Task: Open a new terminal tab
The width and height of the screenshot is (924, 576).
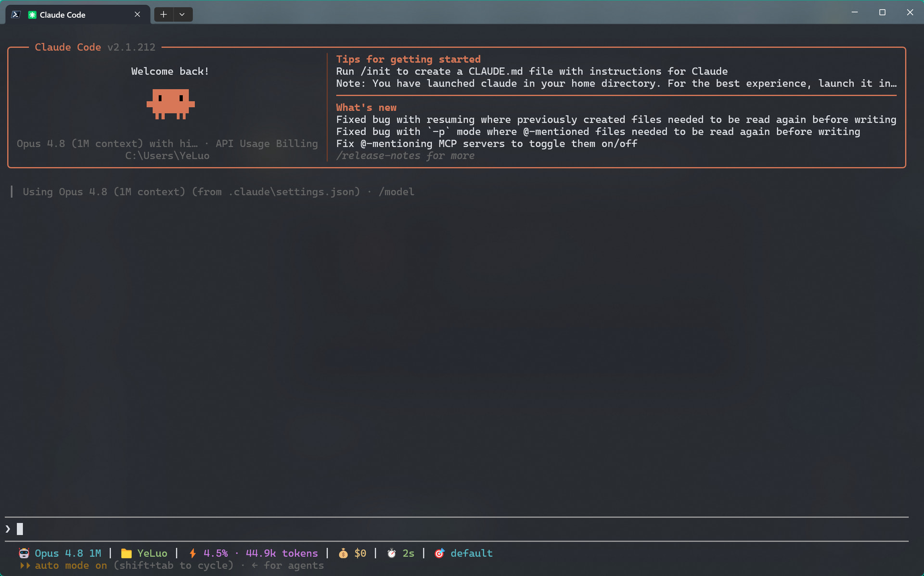Action: tap(164, 14)
